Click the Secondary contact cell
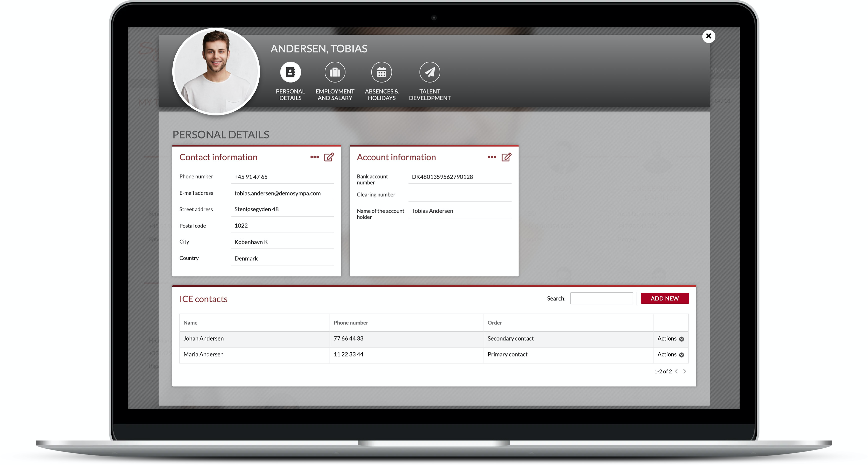This screenshot has width=868, height=465. [568, 339]
